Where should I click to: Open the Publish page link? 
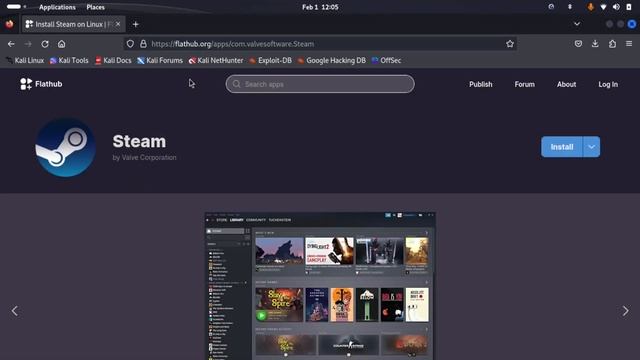[480, 84]
